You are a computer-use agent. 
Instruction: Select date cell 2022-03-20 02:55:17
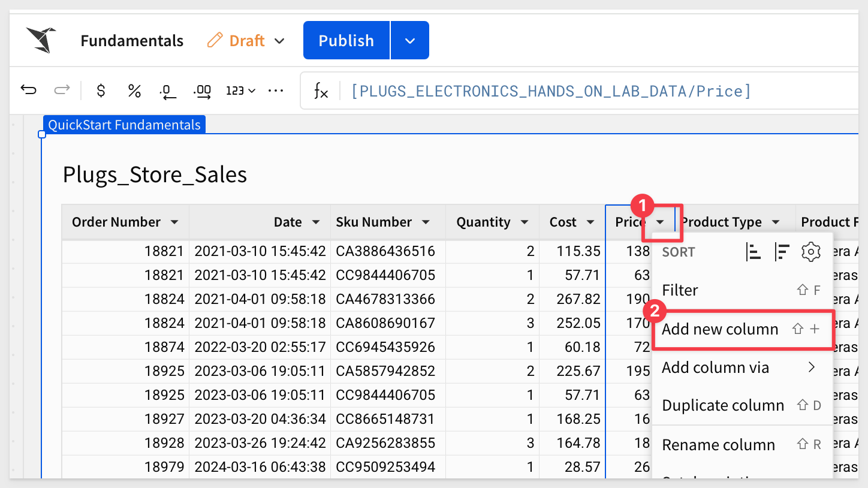[260, 347]
